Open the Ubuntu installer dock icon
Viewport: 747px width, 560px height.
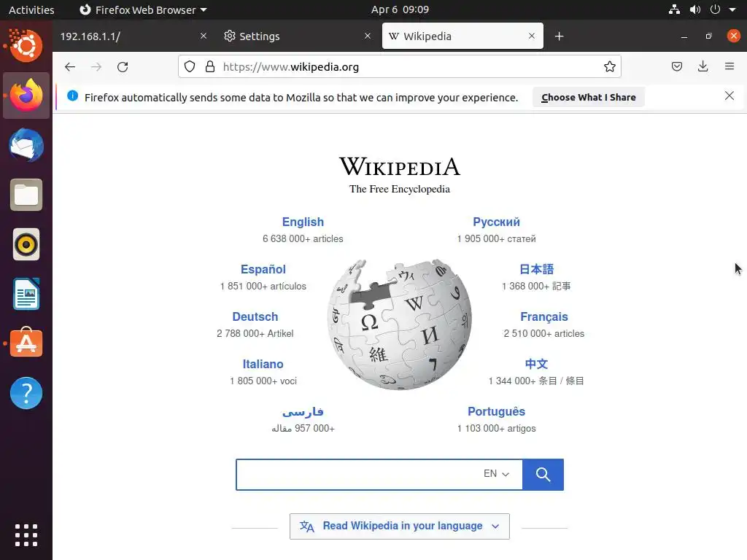(26, 45)
